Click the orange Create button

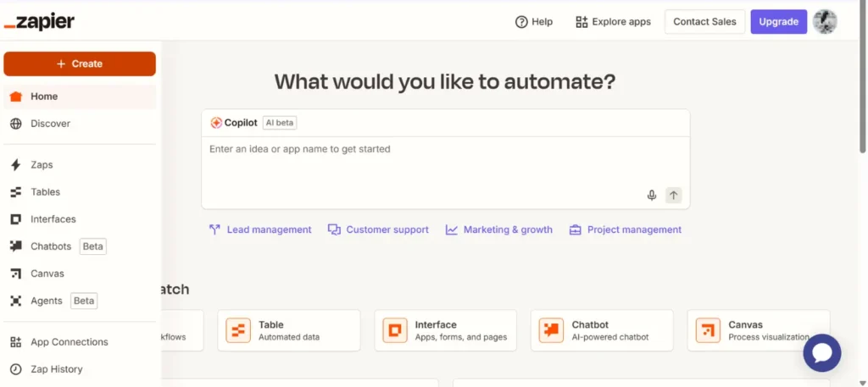pos(80,64)
